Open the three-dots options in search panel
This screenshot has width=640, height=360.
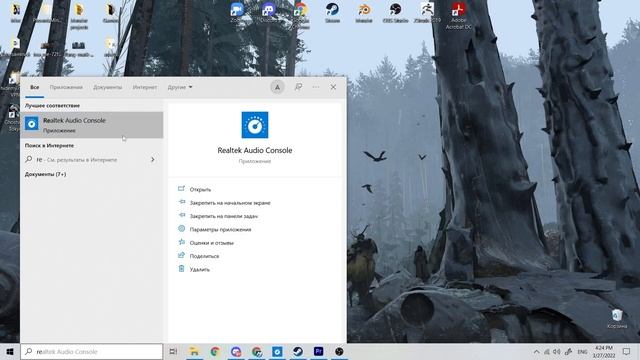[x=316, y=87]
